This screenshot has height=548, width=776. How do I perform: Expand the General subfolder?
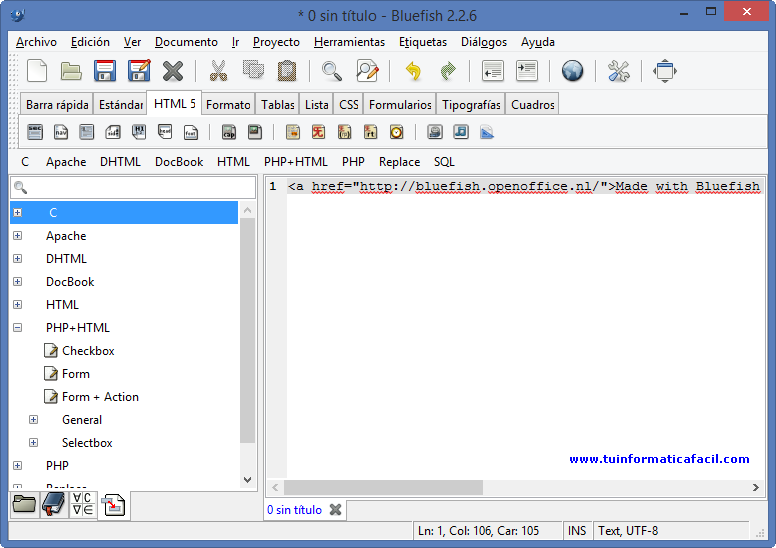(x=34, y=420)
